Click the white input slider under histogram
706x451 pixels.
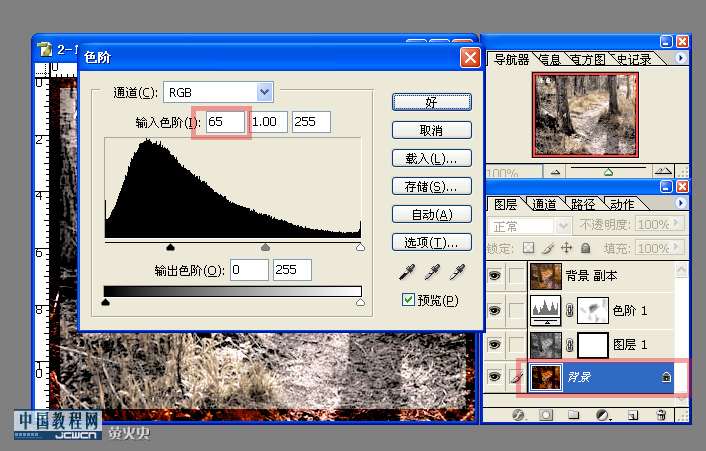[360, 247]
